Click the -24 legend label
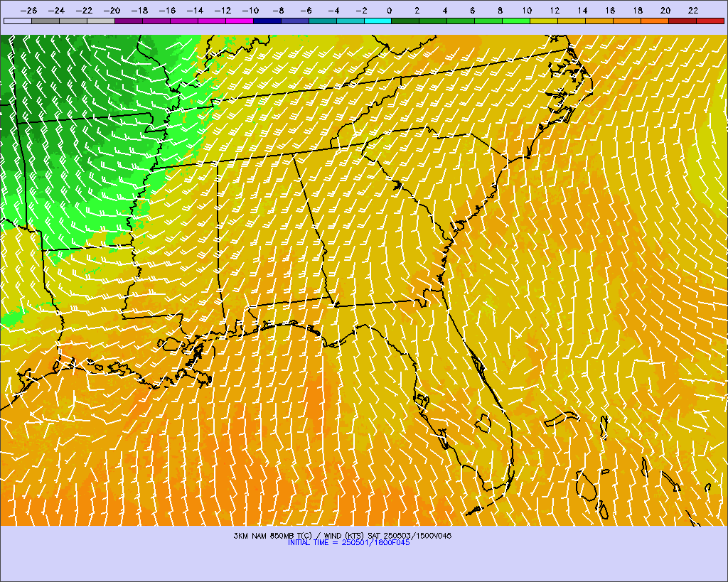This screenshot has height=582, width=728. (x=56, y=11)
